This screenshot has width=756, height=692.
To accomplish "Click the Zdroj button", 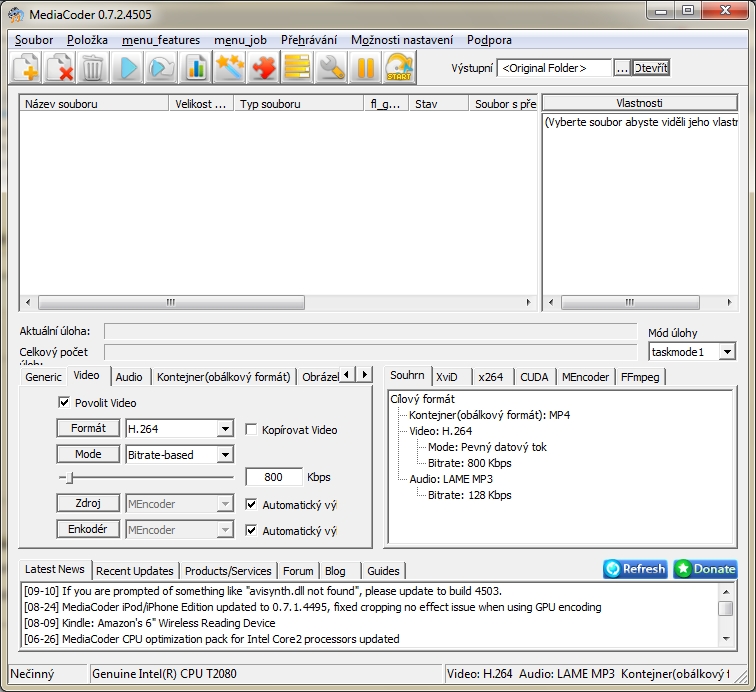I will (x=88, y=503).
